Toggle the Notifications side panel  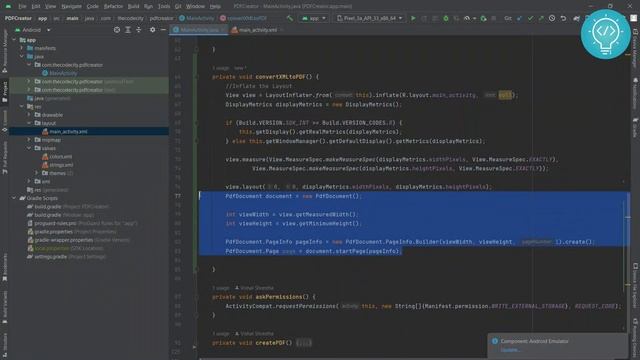coord(635,93)
